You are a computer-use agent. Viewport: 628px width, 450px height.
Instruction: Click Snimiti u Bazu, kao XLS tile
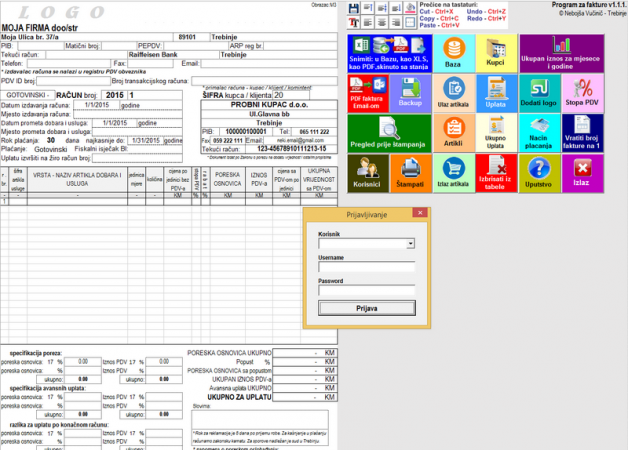point(390,53)
